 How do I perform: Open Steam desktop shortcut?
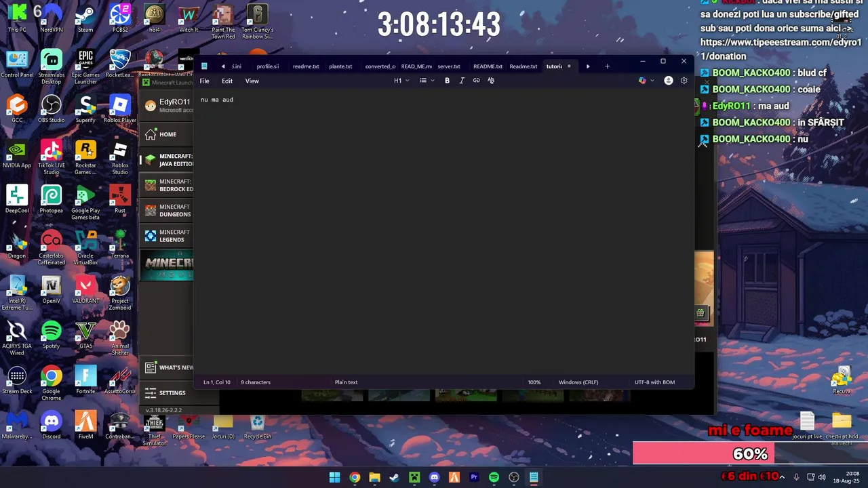(85, 18)
